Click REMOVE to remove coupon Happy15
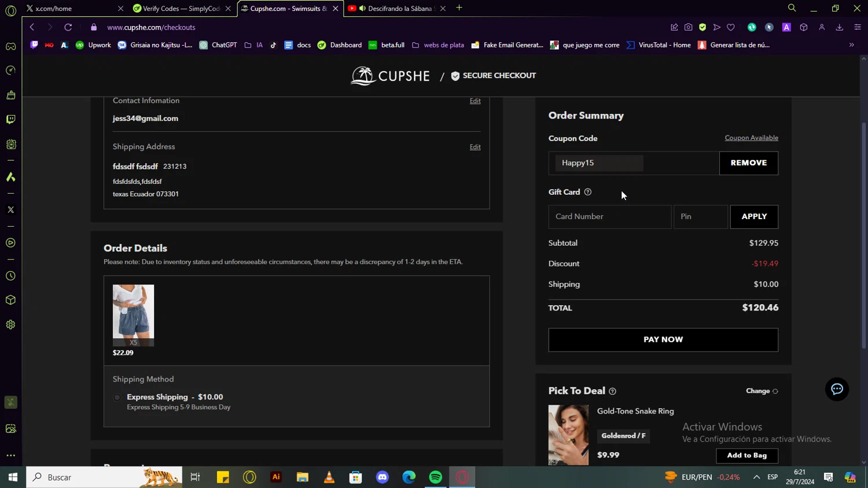The width and height of the screenshot is (868, 488). coord(749,163)
